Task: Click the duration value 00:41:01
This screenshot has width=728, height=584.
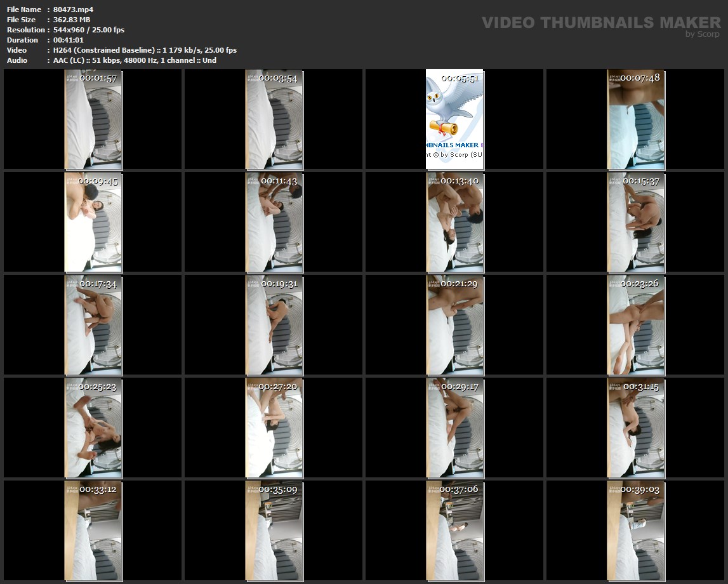Action: (x=69, y=40)
